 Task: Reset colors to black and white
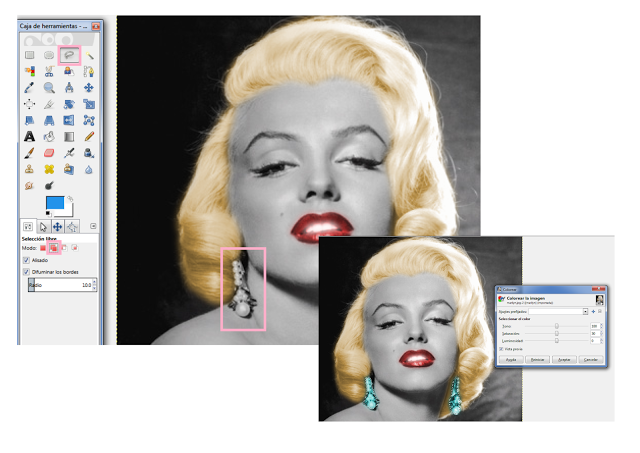pyautogui.click(x=49, y=213)
